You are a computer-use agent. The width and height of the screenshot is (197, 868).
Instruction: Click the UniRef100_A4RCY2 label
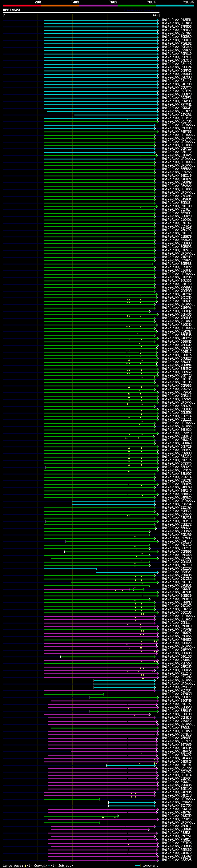176,338
